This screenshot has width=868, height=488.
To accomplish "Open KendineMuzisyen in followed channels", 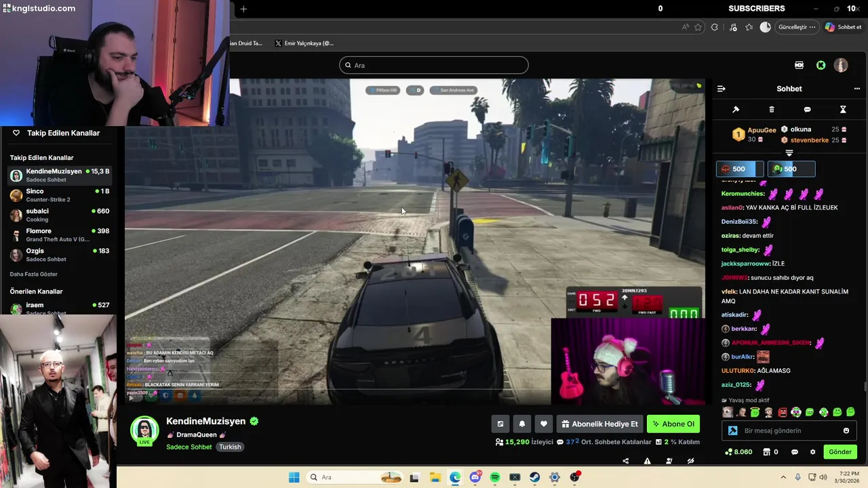I will pos(59,175).
